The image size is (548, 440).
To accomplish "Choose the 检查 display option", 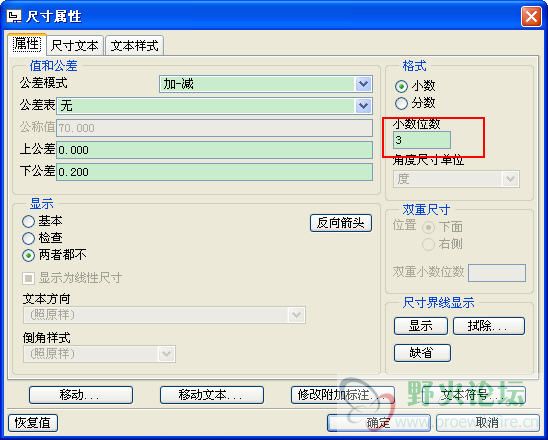I will [x=28, y=238].
